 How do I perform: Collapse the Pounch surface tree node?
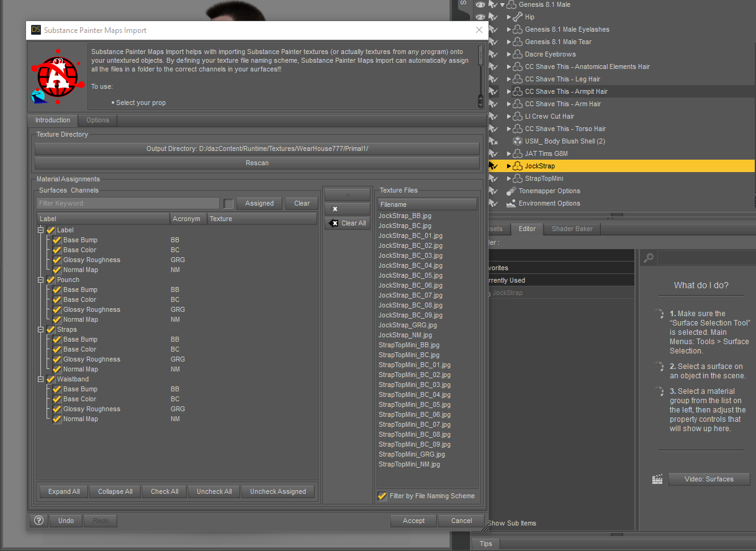click(41, 280)
